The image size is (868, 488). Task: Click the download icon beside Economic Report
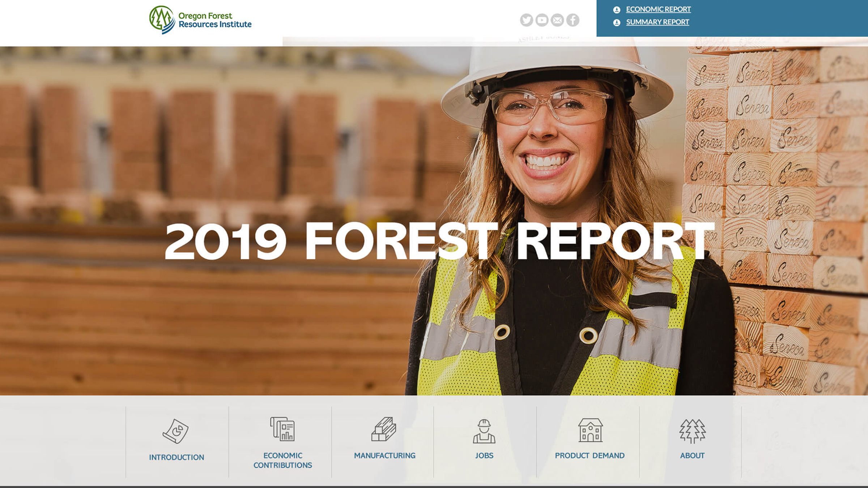coord(617,9)
